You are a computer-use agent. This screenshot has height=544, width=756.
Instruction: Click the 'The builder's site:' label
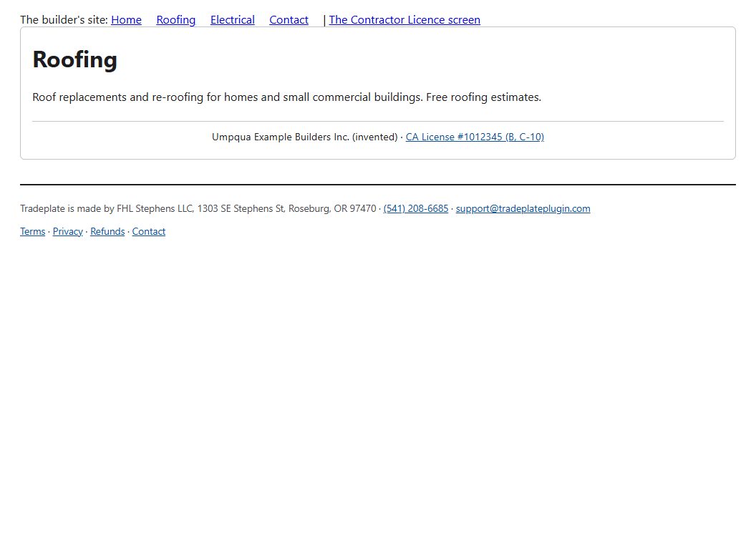click(64, 20)
